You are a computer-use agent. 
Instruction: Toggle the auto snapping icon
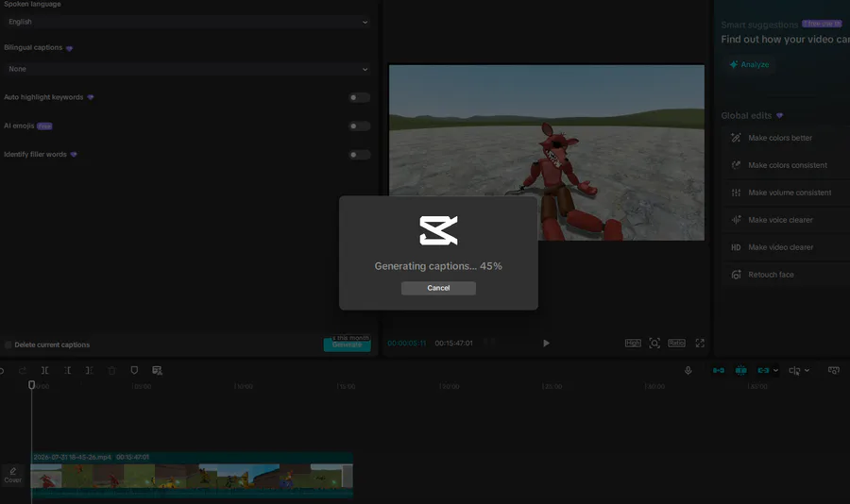pyautogui.click(x=740, y=371)
